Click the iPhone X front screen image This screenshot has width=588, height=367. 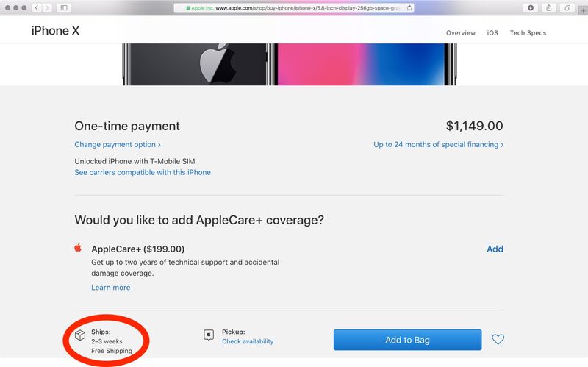click(x=363, y=64)
